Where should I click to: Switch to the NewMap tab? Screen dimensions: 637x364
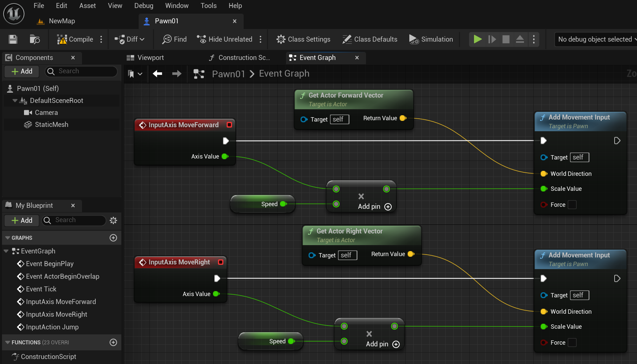56,21
